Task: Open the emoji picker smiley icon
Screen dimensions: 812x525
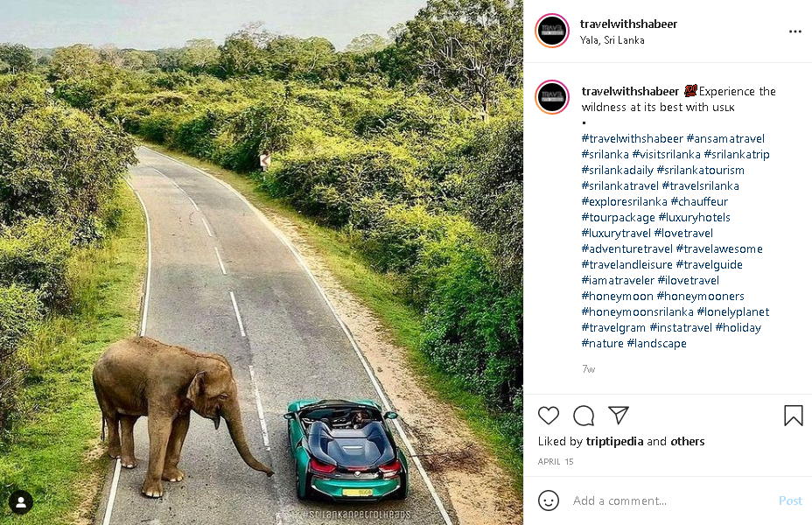Action: [x=549, y=500]
